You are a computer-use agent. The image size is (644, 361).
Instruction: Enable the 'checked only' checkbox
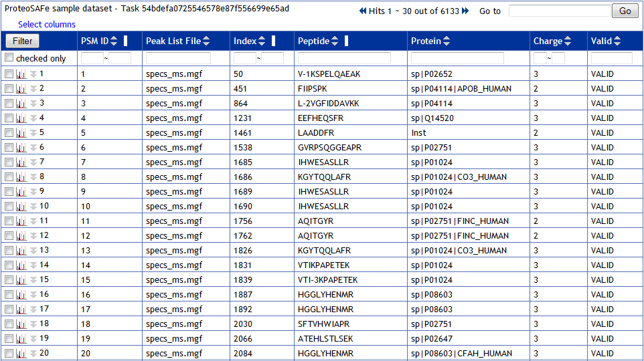(9, 58)
